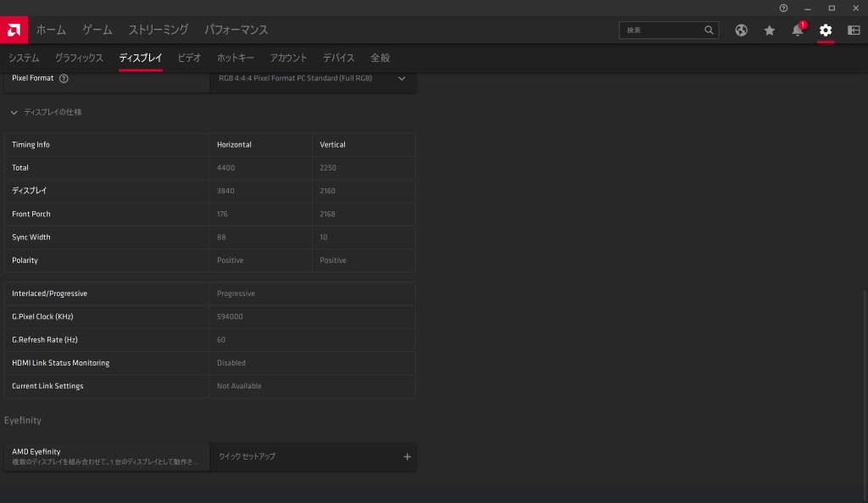The width and height of the screenshot is (868, 503).
Task: Click Current Link Settings Not Available value
Action: click(239, 386)
